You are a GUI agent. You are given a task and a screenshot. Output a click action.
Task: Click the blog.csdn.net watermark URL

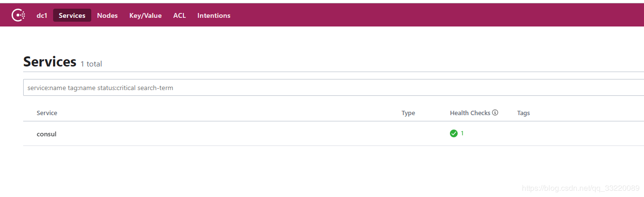click(581, 188)
